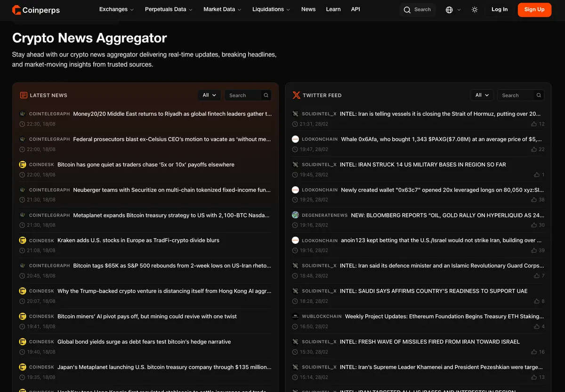Open the API nav item
Viewport: 565px width, 392px height.
click(x=355, y=9)
